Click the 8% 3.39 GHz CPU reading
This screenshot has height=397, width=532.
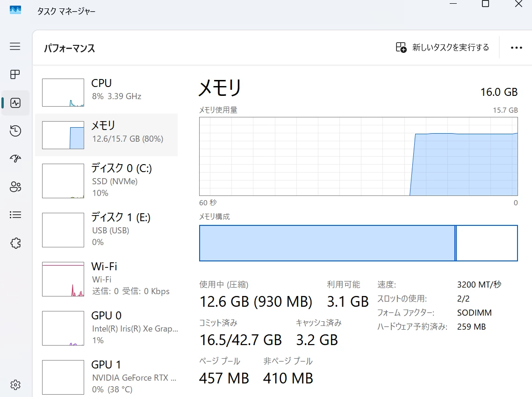tap(116, 96)
